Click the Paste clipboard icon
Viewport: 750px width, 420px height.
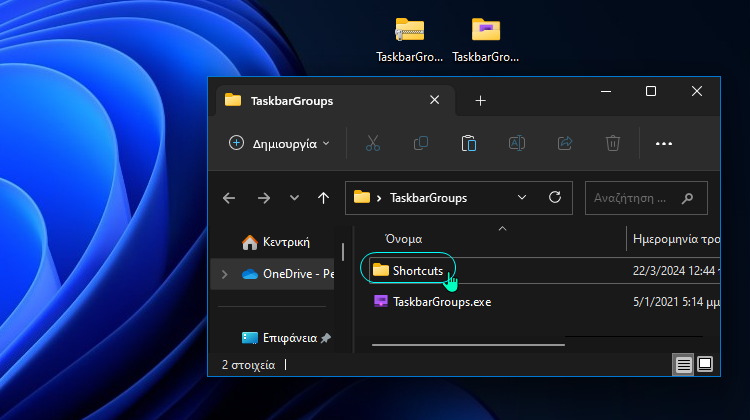coord(469,143)
